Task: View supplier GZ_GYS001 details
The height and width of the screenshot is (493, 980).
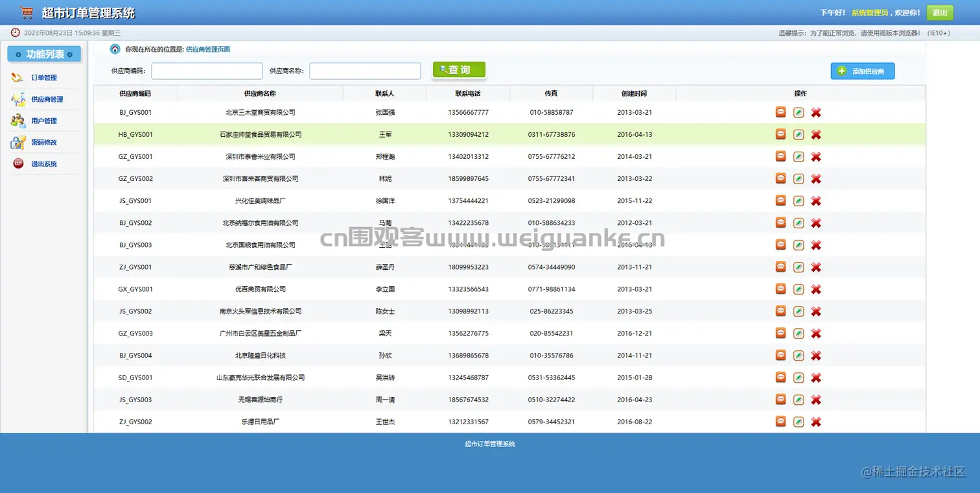Action: [x=781, y=156]
